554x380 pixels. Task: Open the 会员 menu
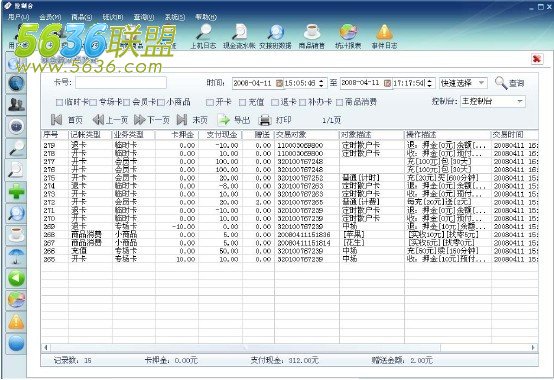tap(50, 17)
